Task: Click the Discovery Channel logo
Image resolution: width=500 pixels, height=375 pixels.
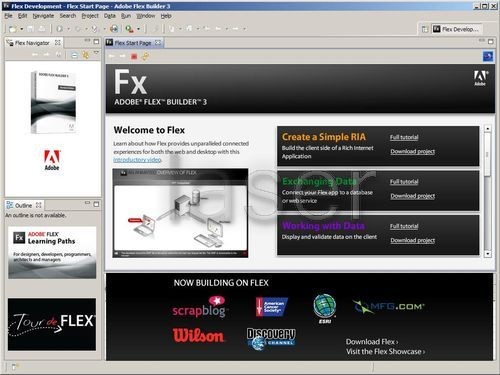Action: [x=271, y=338]
